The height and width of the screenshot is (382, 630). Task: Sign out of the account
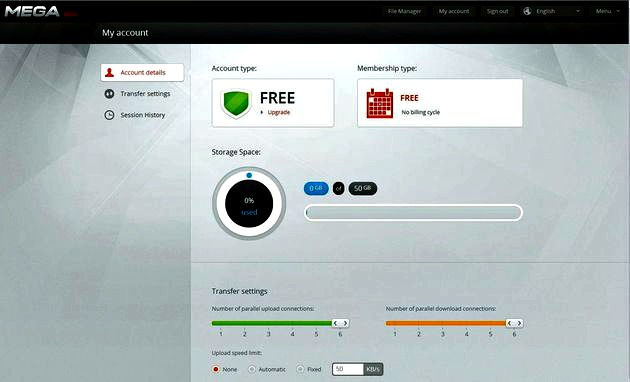pyautogui.click(x=497, y=11)
